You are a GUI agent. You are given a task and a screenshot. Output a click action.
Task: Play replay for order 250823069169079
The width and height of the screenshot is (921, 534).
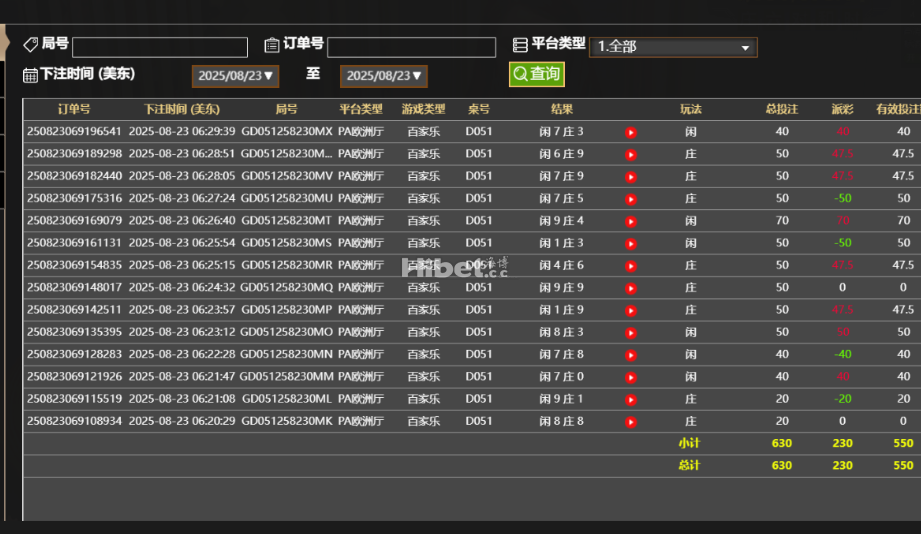pos(631,221)
